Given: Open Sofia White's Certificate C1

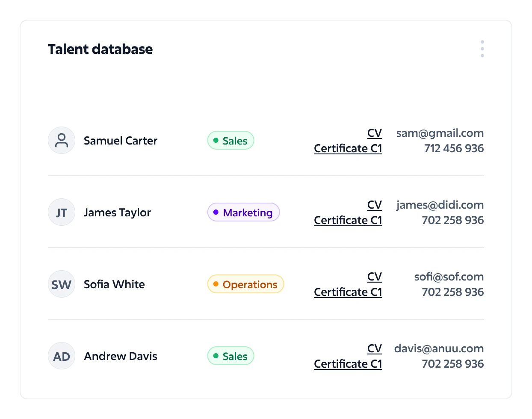Looking at the screenshot, I should click(x=348, y=292).
